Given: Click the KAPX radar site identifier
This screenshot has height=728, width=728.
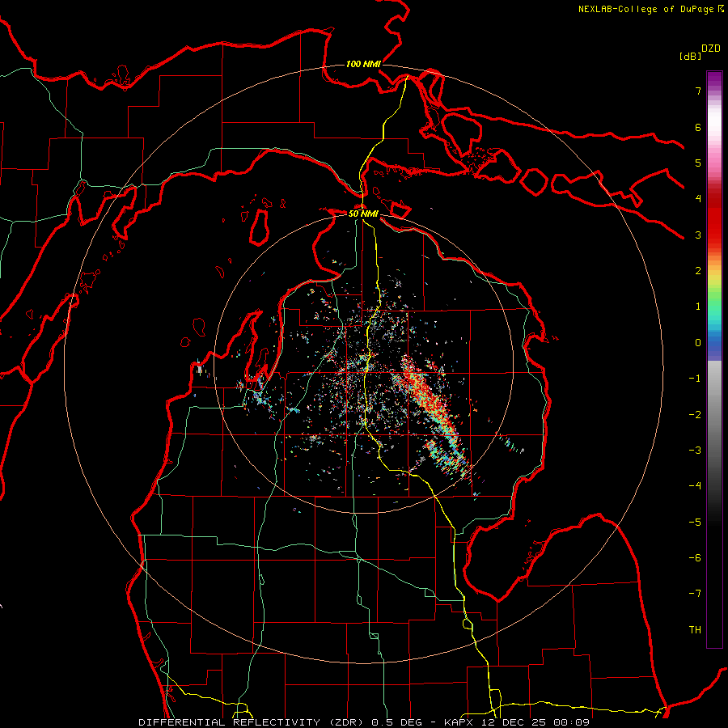Looking at the screenshot, I should point(459,722).
